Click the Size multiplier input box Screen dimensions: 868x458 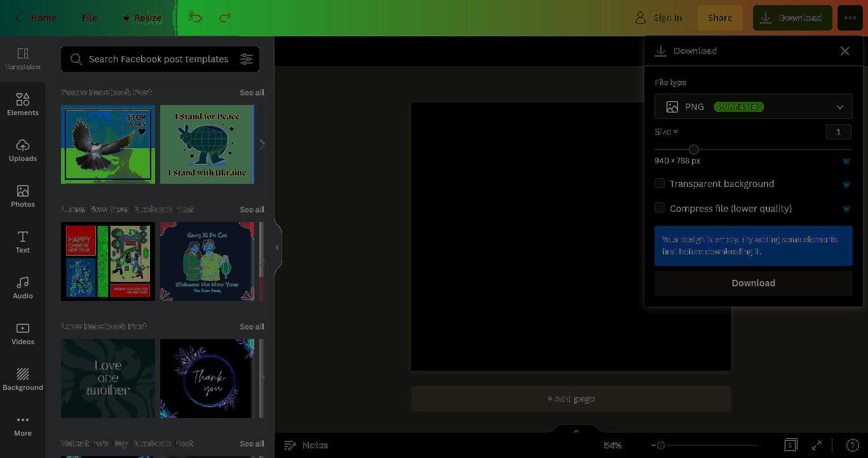click(838, 132)
